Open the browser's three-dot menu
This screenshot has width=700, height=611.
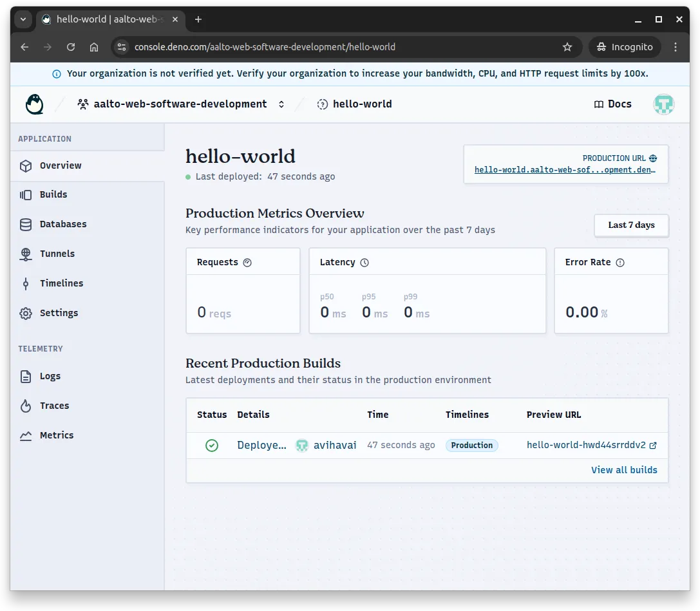[x=675, y=47]
